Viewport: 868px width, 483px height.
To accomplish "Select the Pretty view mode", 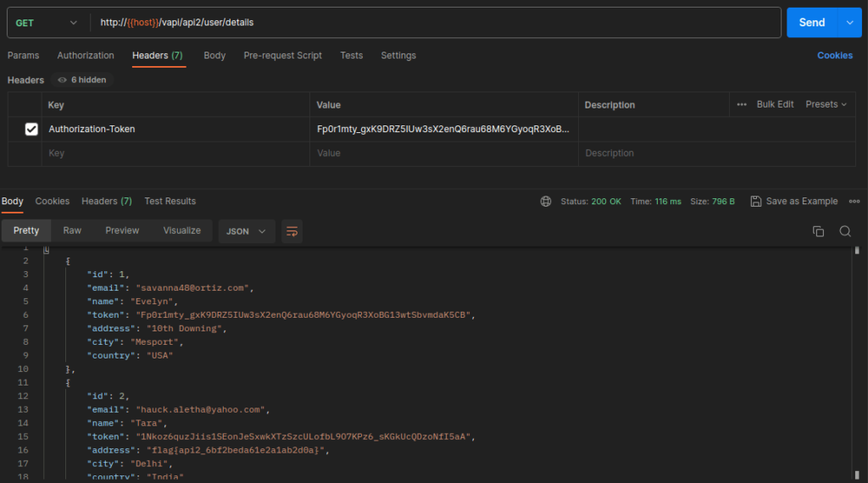I will tap(26, 230).
